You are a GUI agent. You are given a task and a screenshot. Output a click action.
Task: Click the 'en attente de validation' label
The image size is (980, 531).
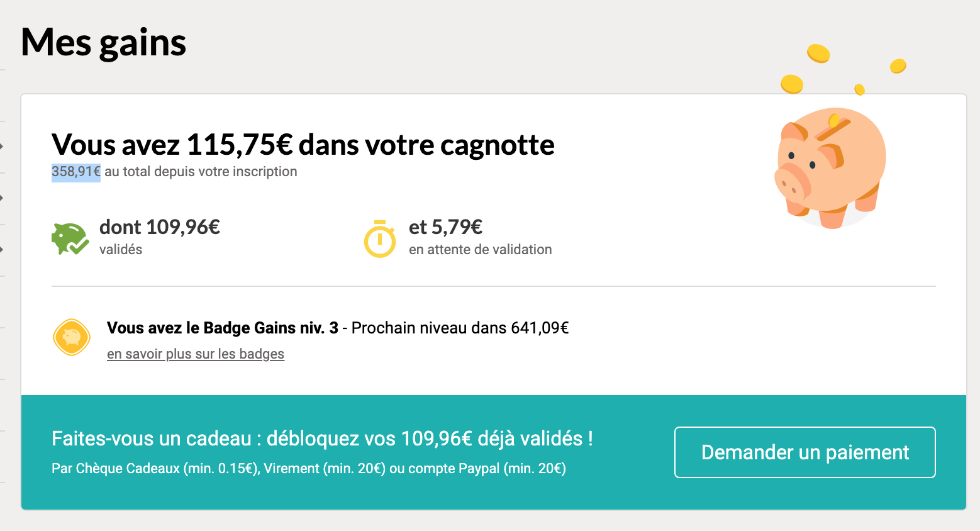coord(480,250)
